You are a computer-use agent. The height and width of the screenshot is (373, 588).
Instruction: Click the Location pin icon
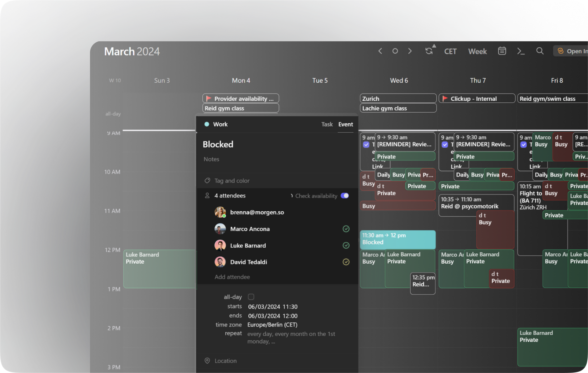tap(207, 361)
